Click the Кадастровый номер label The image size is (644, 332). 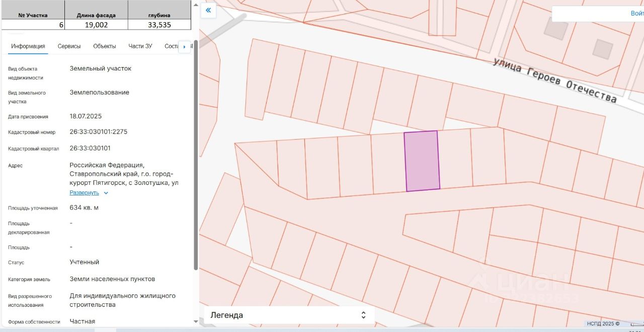tap(32, 132)
